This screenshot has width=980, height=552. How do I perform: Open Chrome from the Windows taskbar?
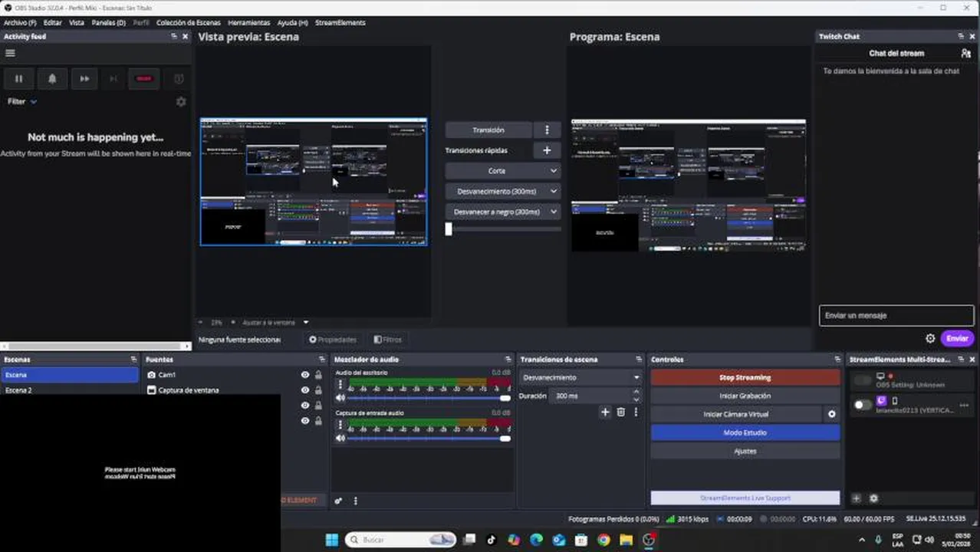click(x=603, y=540)
